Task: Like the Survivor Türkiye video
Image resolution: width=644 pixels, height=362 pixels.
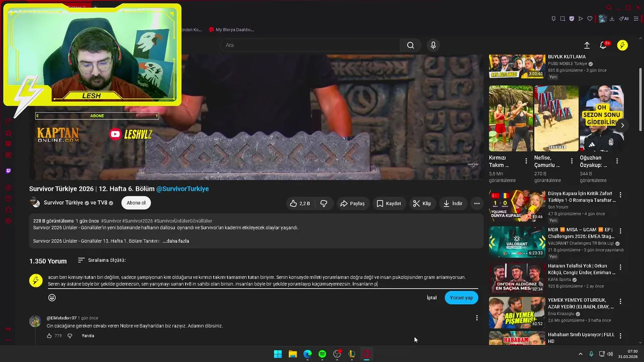Action: coord(299,204)
